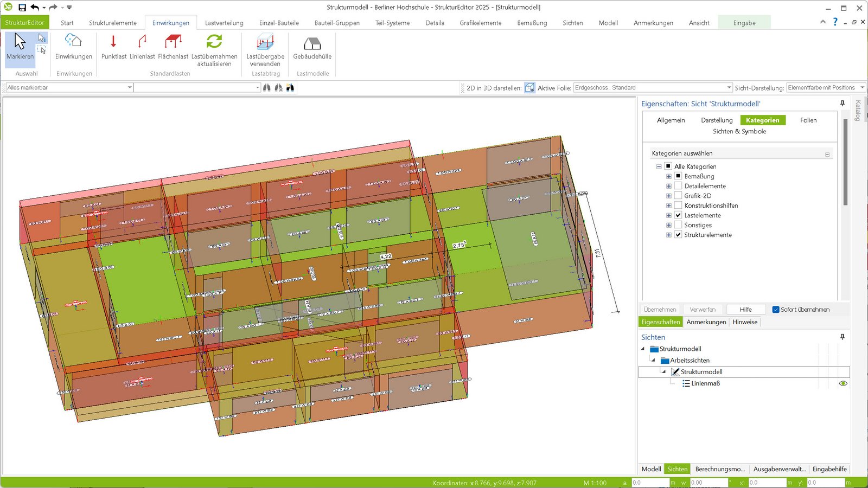
Task: Expand the Lastelemente category node
Action: 669,215
